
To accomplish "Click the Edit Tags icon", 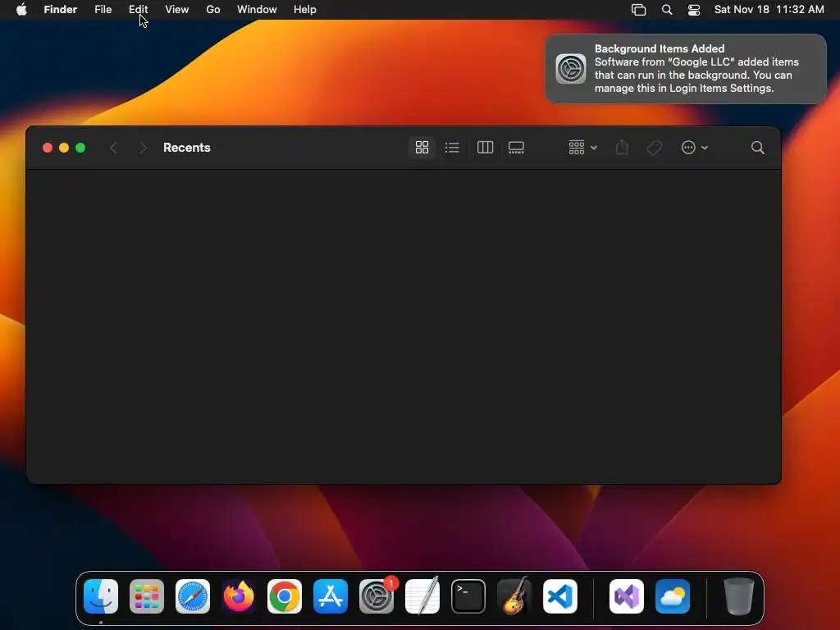I will click(654, 148).
